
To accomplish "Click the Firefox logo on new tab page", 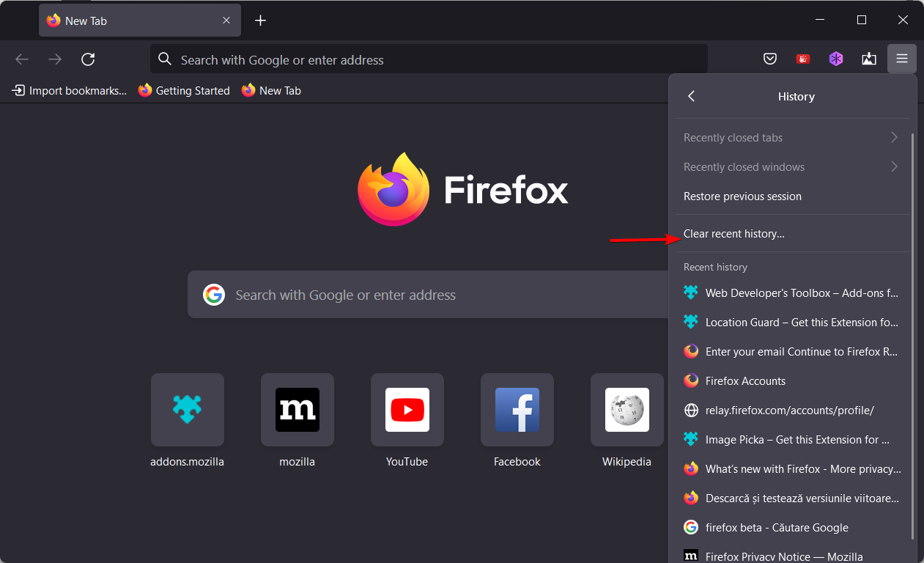I will click(x=393, y=189).
